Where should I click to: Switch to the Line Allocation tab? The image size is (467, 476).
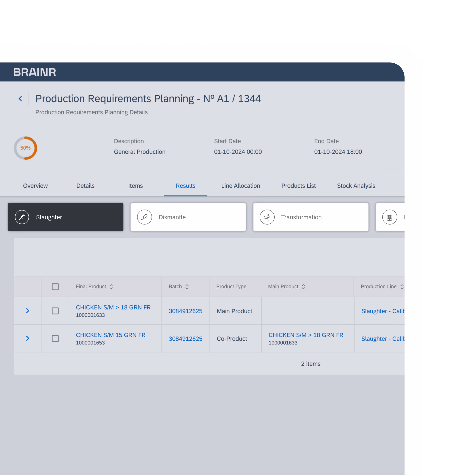click(240, 186)
